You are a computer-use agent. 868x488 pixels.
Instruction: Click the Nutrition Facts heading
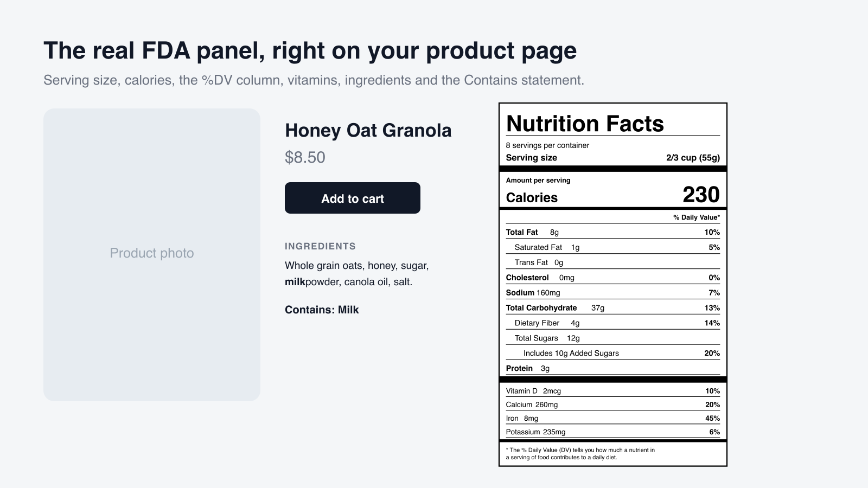coord(585,124)
